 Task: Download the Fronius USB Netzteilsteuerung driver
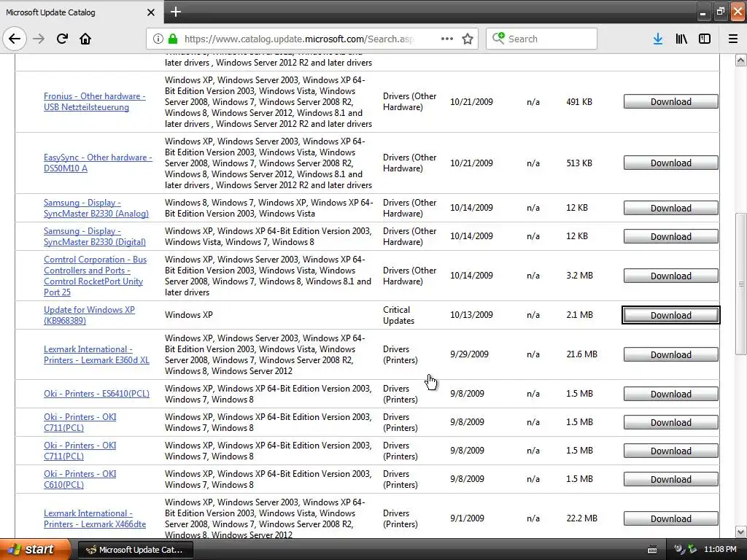click(671, 102)
